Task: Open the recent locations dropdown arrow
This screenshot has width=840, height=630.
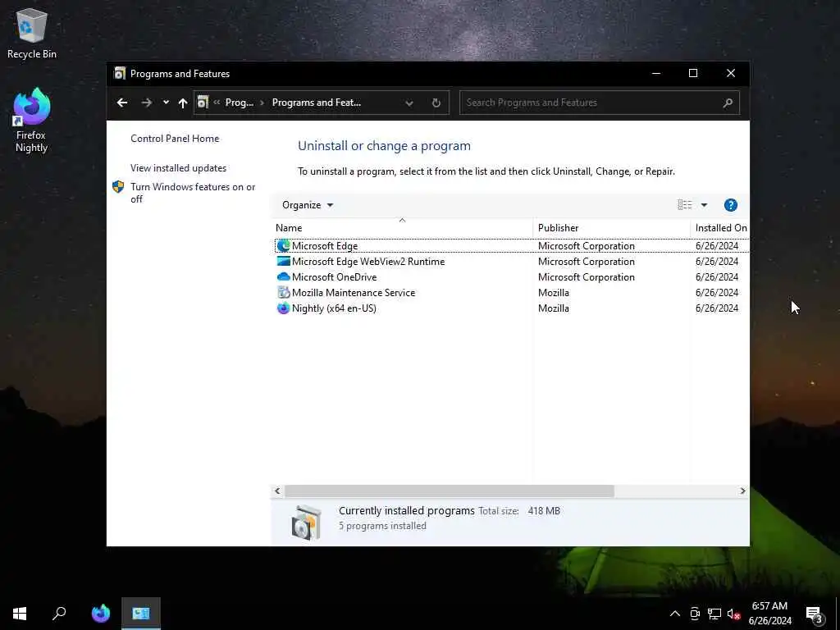Action: [x=166, y=103]
